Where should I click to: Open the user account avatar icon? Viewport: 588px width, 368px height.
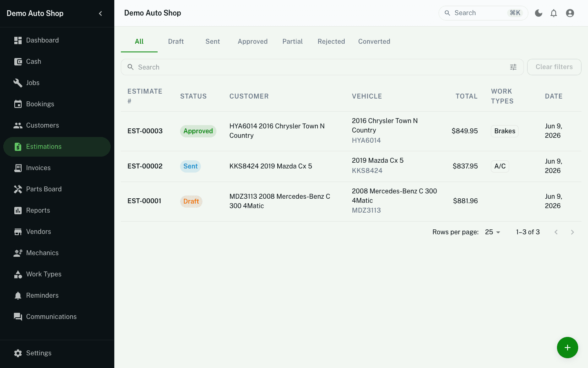coord(570,13)
